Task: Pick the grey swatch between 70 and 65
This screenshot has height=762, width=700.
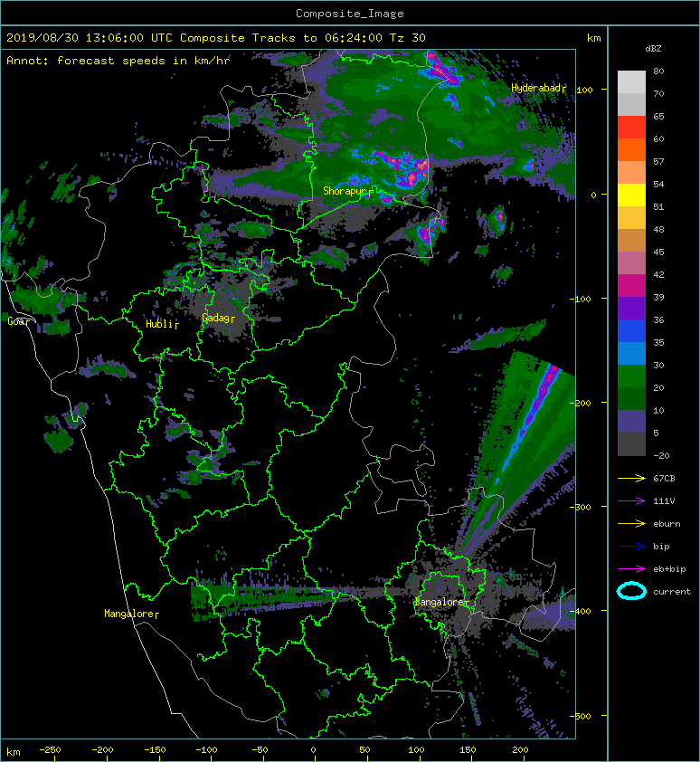Action: pyautogui.click(x=631, y=104)
